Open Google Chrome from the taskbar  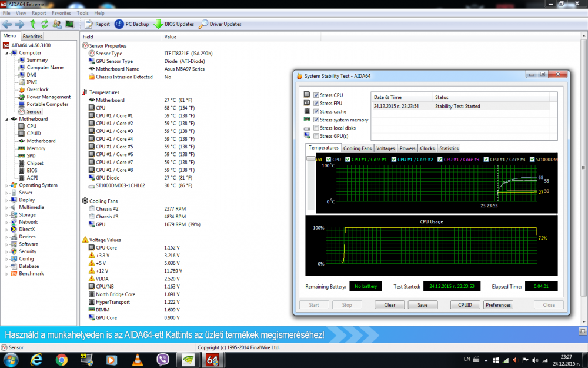point(62,360)
